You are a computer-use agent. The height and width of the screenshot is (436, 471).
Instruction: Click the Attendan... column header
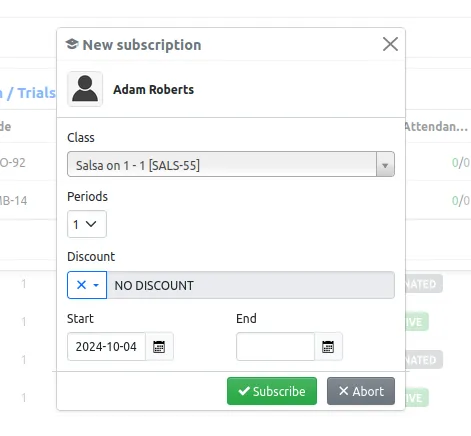[436, 127]
